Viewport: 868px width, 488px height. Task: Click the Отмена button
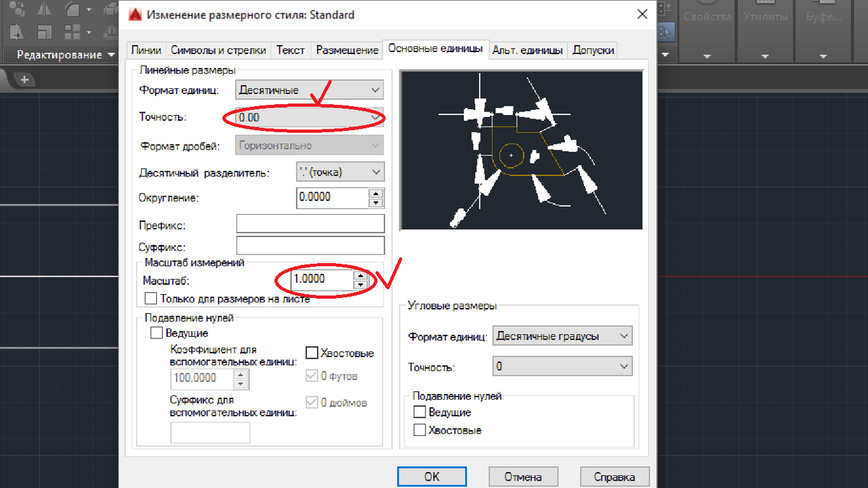523,476
